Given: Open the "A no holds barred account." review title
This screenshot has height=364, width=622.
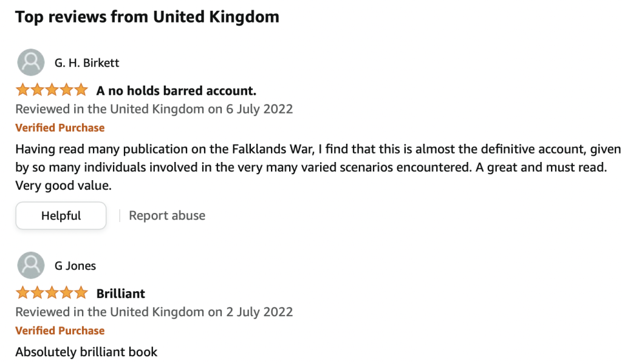Looking at the screenshot, I should click(176, 91).
